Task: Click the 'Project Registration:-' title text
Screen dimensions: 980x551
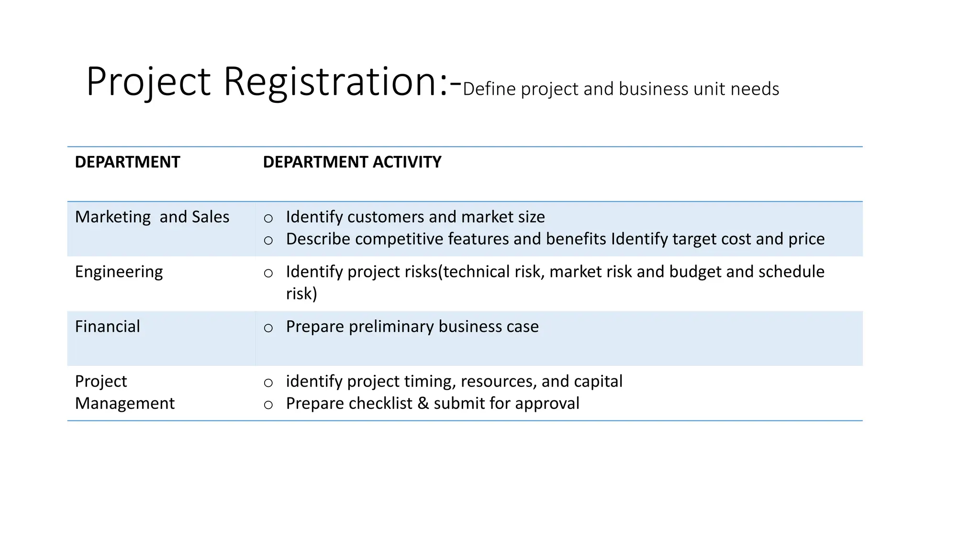Action: click(x=273, y=82)
